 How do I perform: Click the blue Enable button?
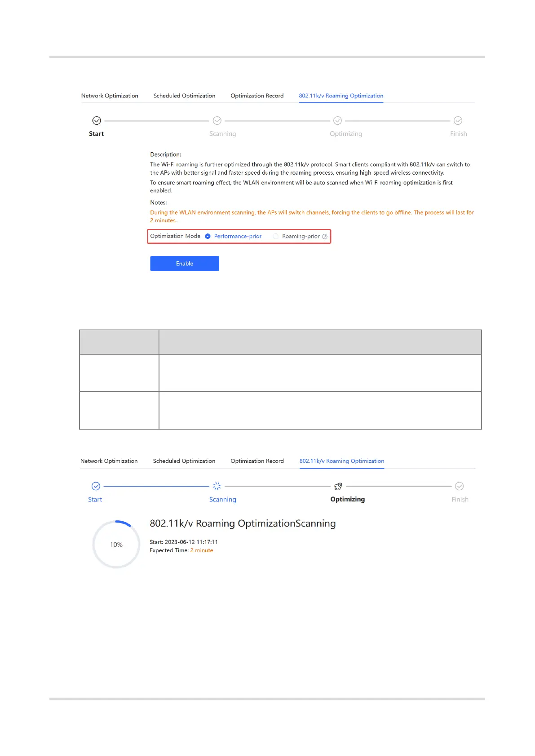click(185, 264)
